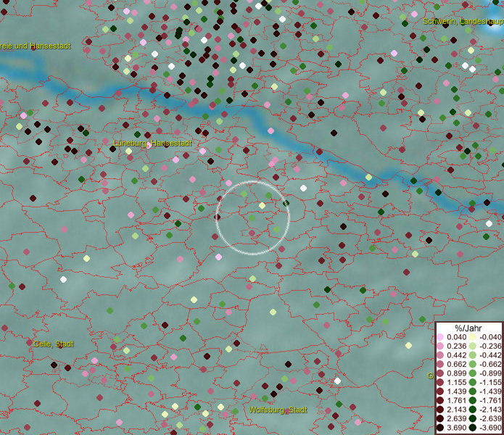Click the legend value text -2.143
Viewport: 504px width, 435px height.
click(x=490, y=410)
